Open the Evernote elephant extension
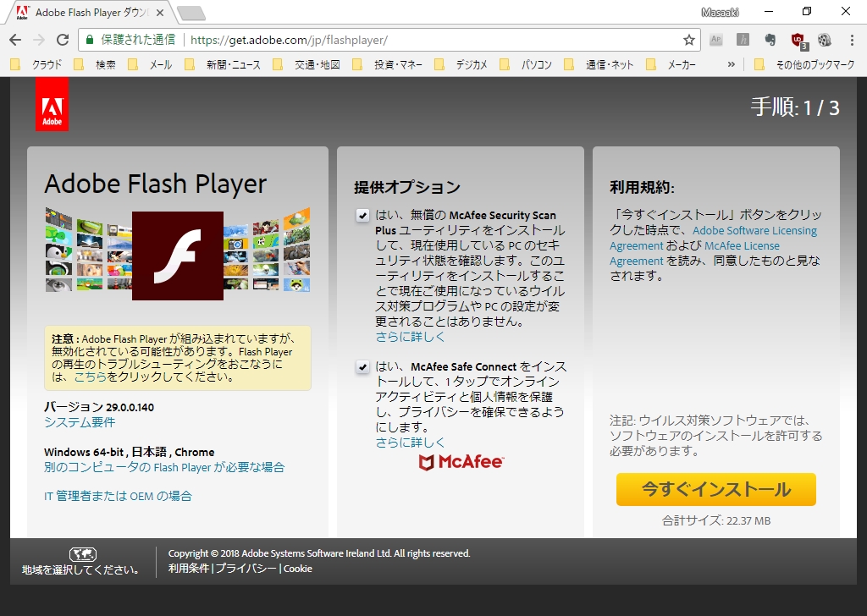Viewport: 867px width, 616px height. (x=770, y=39)
